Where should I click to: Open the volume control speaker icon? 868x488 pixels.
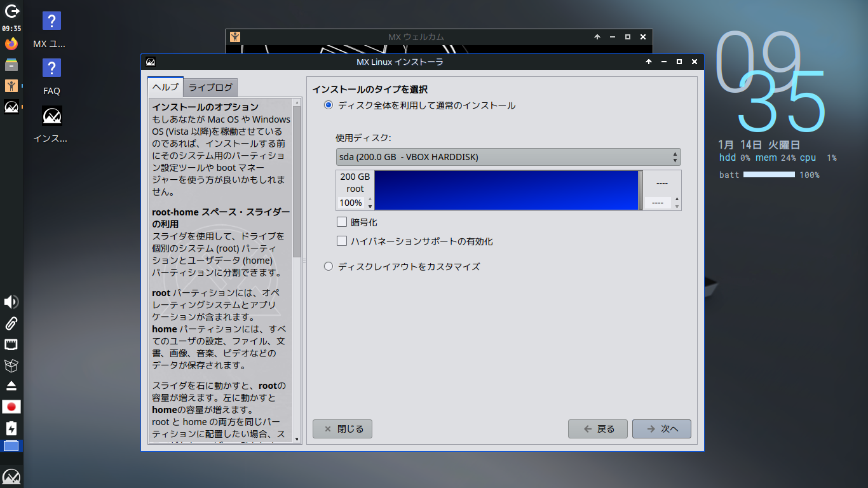click(11, 302)
